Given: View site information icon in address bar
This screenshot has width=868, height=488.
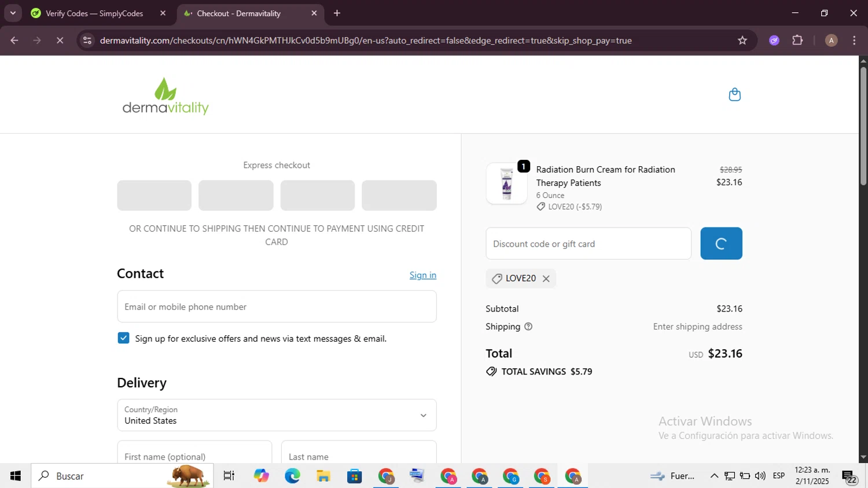Looking at the screenshot, I should 87,41.
